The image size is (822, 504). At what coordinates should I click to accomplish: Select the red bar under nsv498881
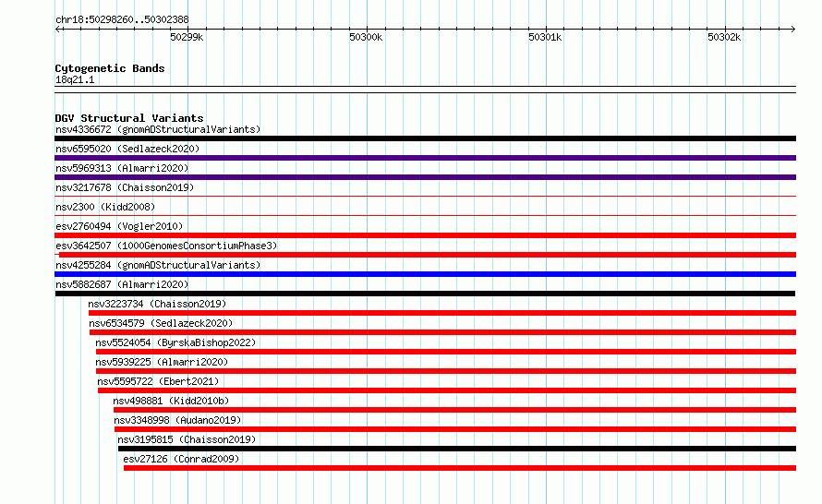(455, 410)
